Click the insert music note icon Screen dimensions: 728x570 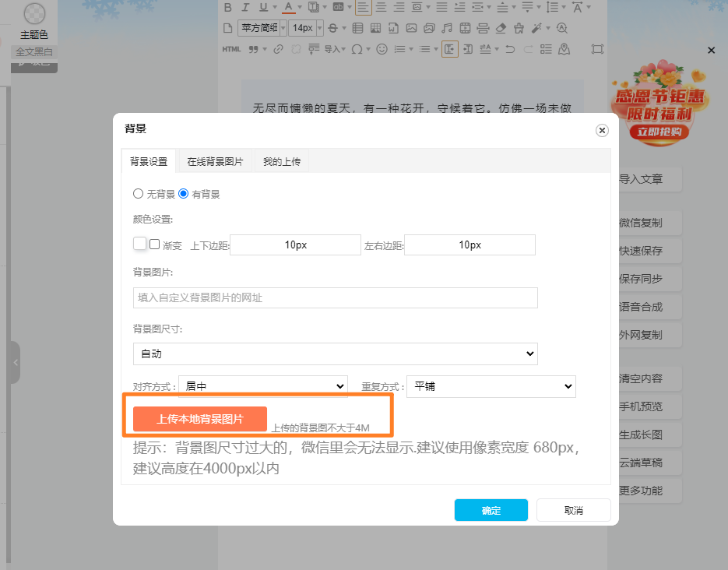[447, 28]
